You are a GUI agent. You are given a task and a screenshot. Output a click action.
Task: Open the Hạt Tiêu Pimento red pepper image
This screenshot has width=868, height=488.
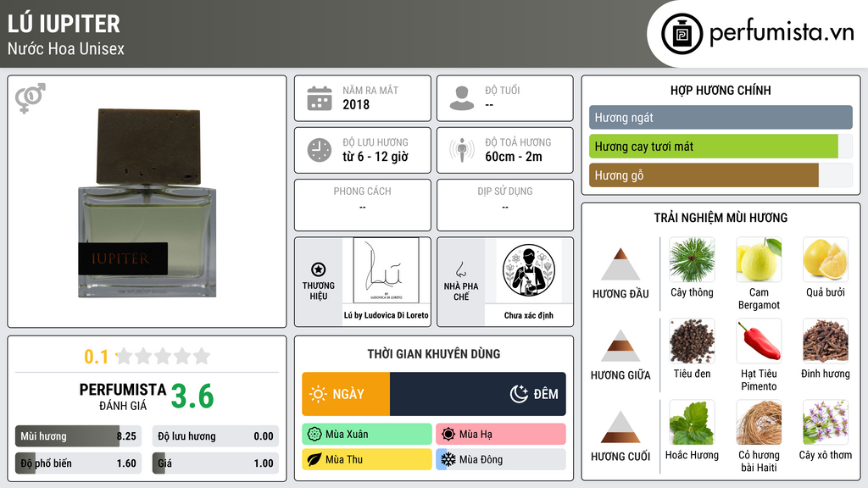pyautogui.click(x=759, y=341)
